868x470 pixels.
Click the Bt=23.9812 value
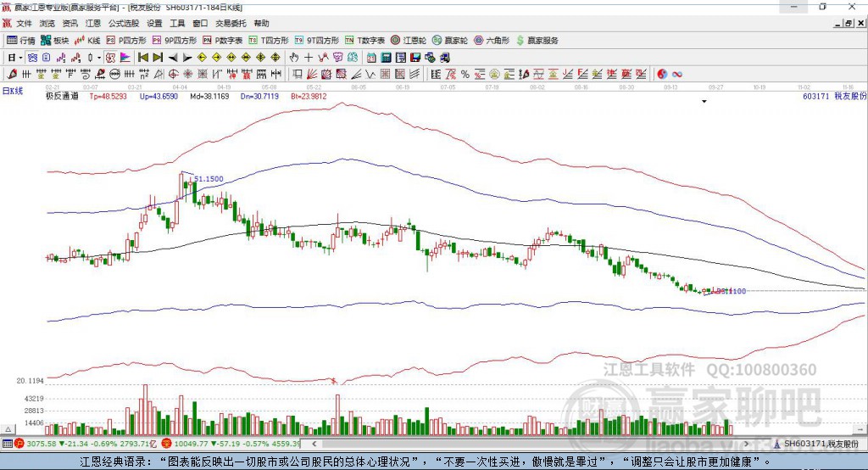pyautogui.click(x=309, y=96)
